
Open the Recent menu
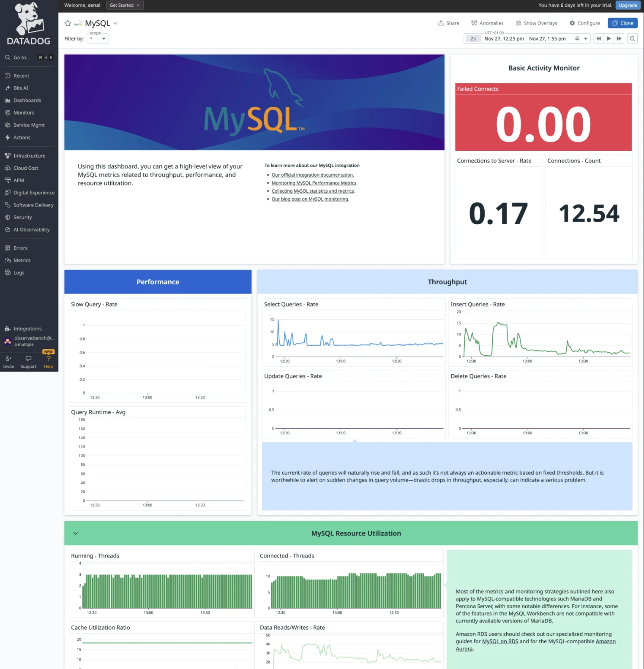click(21, 76)
